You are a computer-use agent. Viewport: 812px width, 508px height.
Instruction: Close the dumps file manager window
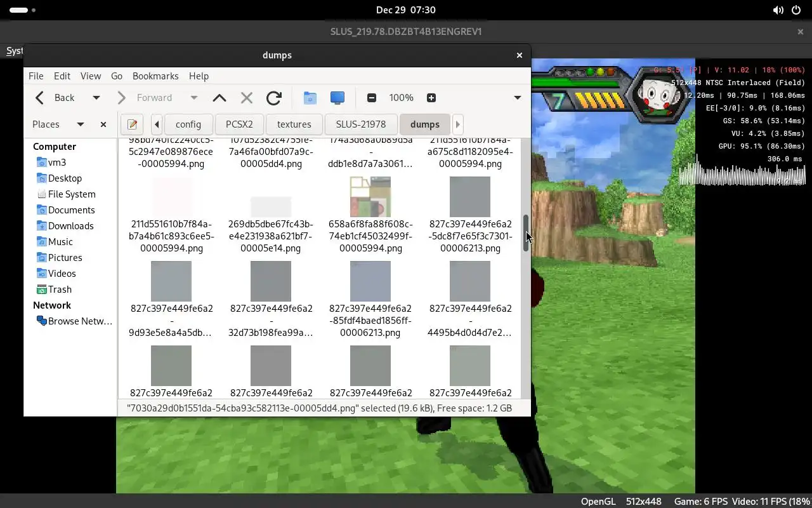tap(520, 55)
